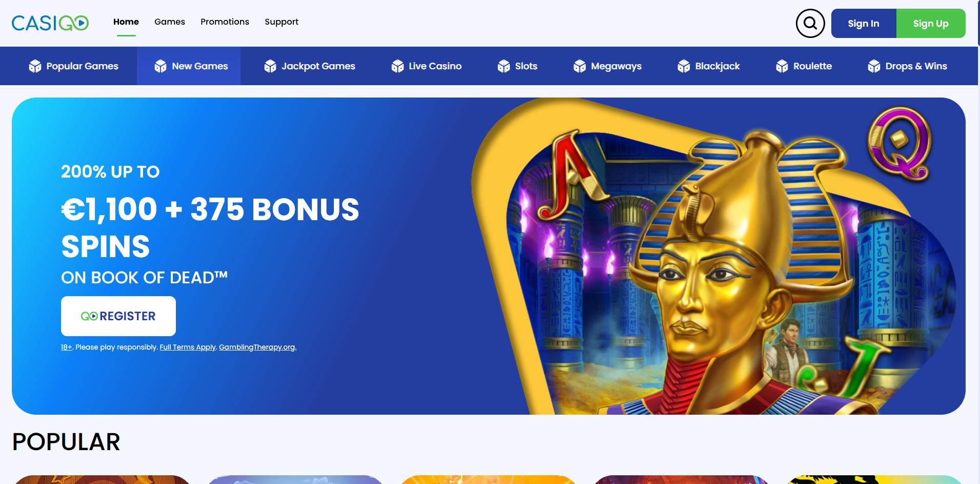
Task: Click the dice icon beside Blackjack
Action: click(684, 66)
